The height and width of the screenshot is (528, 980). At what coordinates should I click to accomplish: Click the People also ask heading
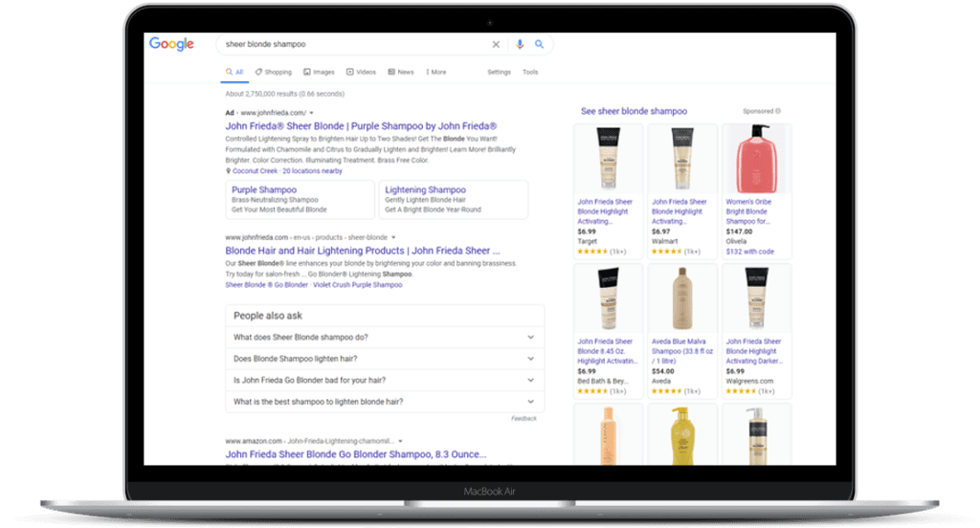click(x=268, y=316)
